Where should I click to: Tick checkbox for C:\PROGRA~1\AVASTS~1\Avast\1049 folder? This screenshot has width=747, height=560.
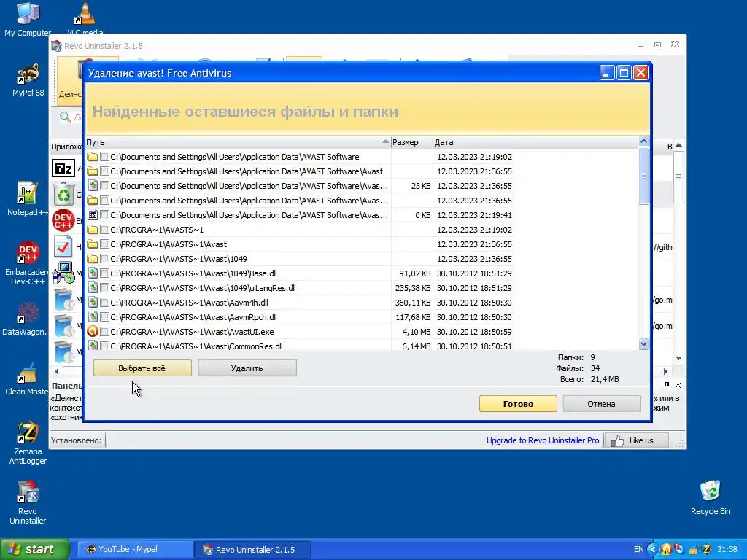[105, 259]
